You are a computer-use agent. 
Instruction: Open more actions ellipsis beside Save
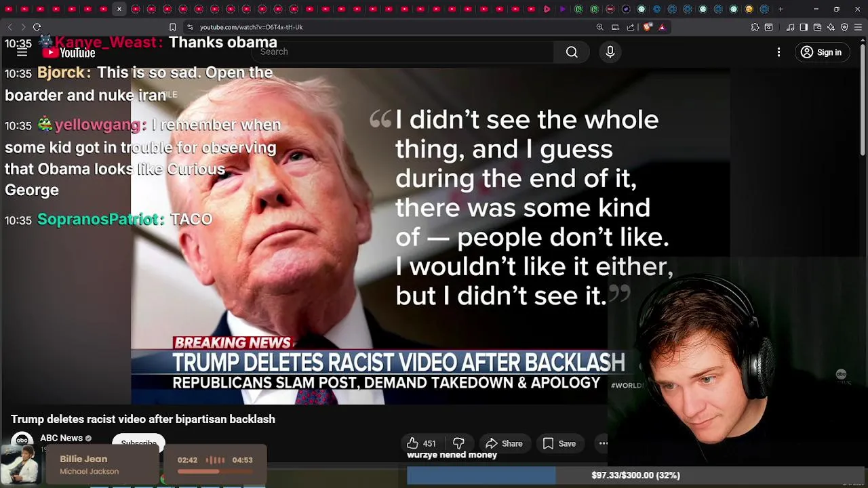tap(603, 443)
